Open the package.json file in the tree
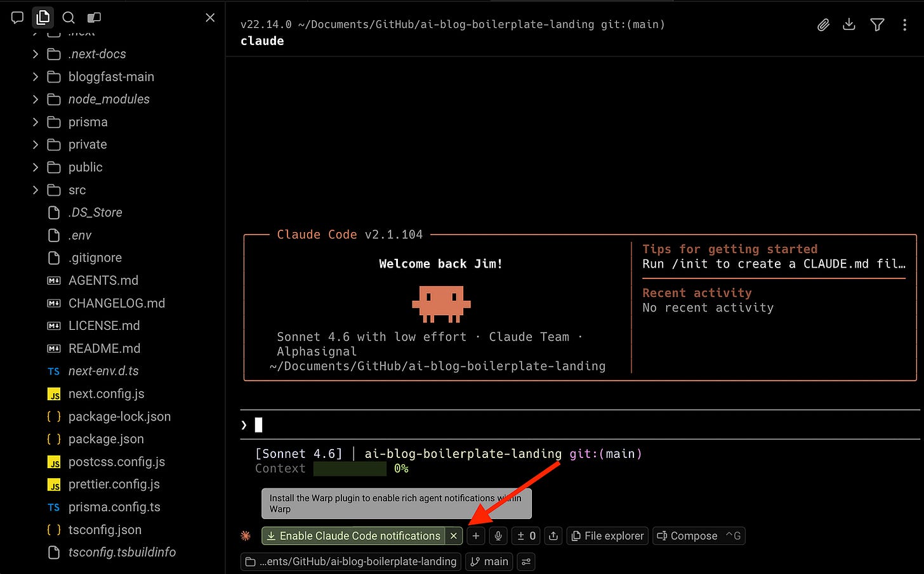This screenshot has width=924, height=574. click(x=106, y=439)
